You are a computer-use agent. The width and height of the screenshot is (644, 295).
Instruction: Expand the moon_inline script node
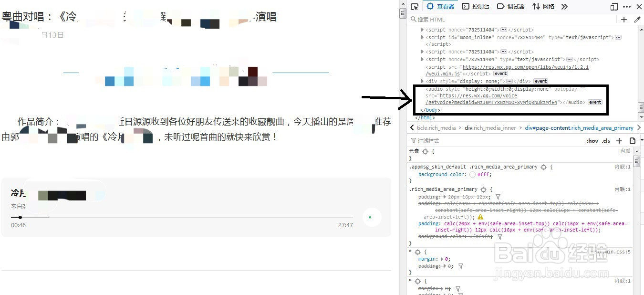pyautogui.click(x=422, y=37)
